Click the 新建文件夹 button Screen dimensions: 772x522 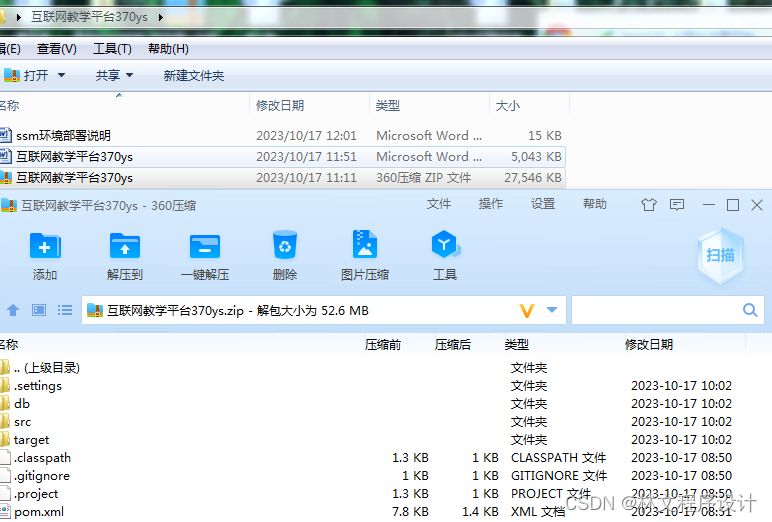[194, 76]
